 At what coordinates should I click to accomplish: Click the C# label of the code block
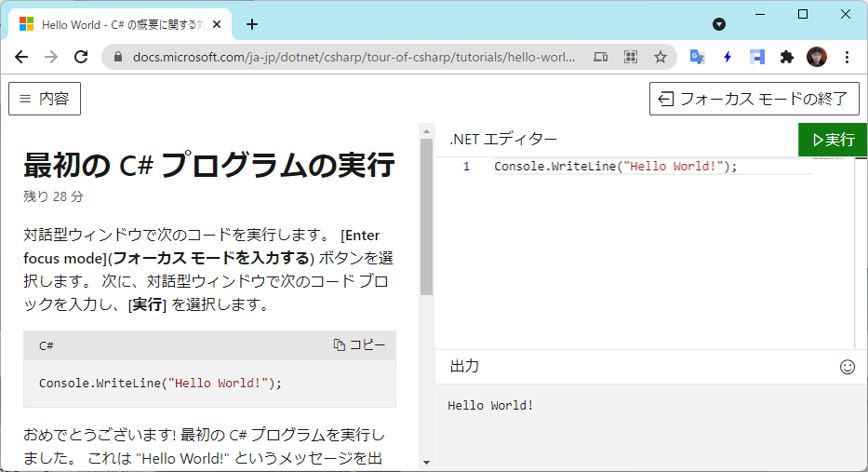pyautogui.click(x=46, y=345)
